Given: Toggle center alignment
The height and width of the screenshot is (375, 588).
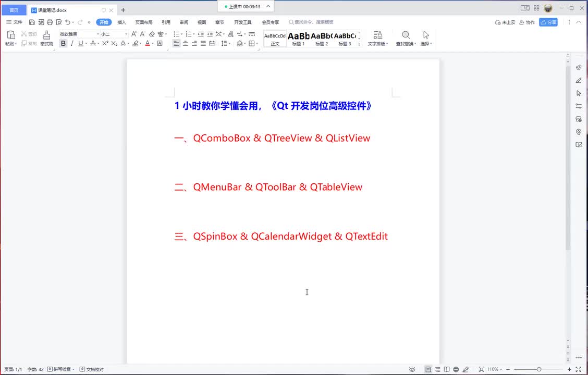Looking at the screenshot, I should pyautogui.click(x=185, y=43).
